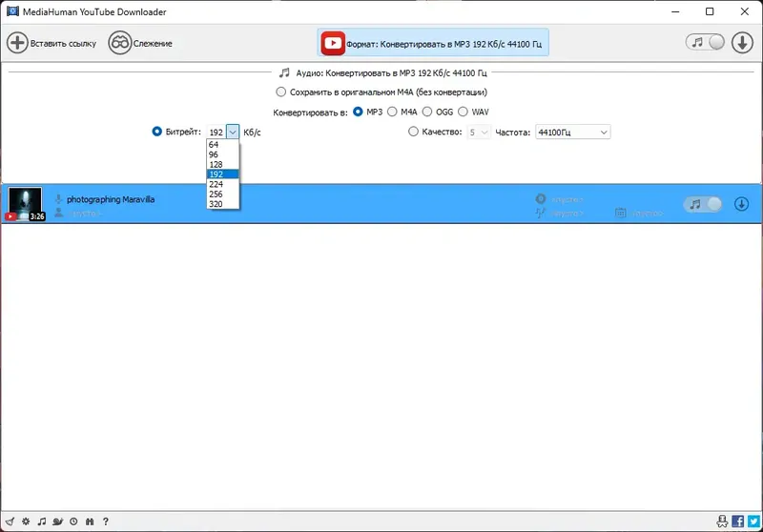The width and height of the screenshot is (763, 532).
Task: Click the plus icon to paste link
Action: click(17, 43)
